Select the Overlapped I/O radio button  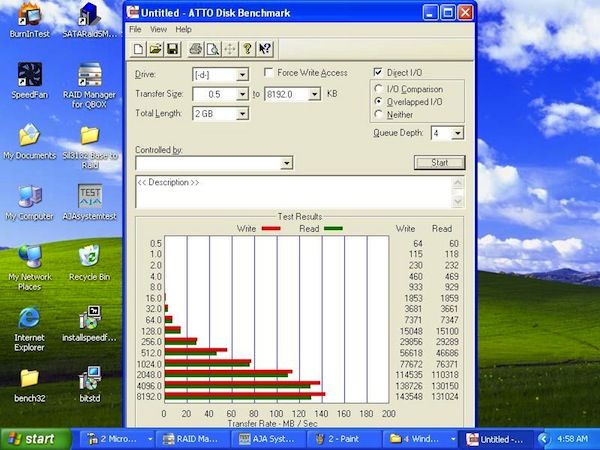(378, 101)
